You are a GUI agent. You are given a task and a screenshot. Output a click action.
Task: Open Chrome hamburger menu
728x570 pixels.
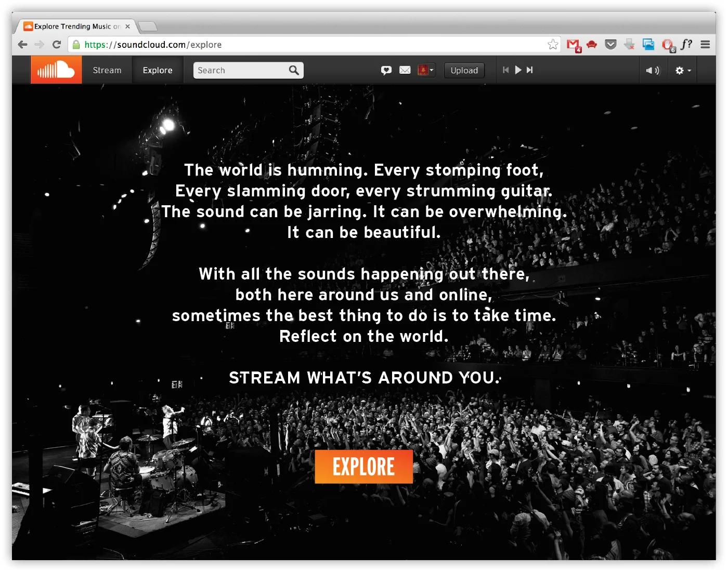pyautogui.click(x=705, y=45)
